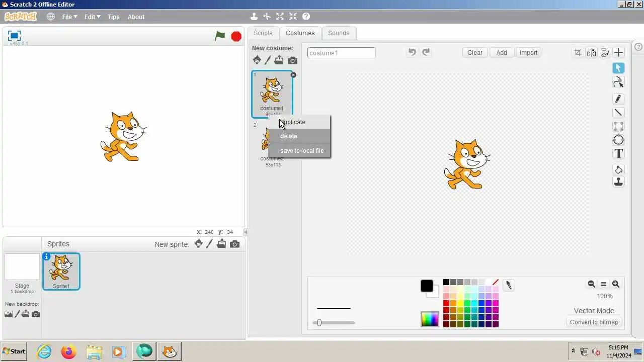The width and height of the screenshot is (644, 362).
Task: Paint new sprite brush icon
Action: click(210, 244)
